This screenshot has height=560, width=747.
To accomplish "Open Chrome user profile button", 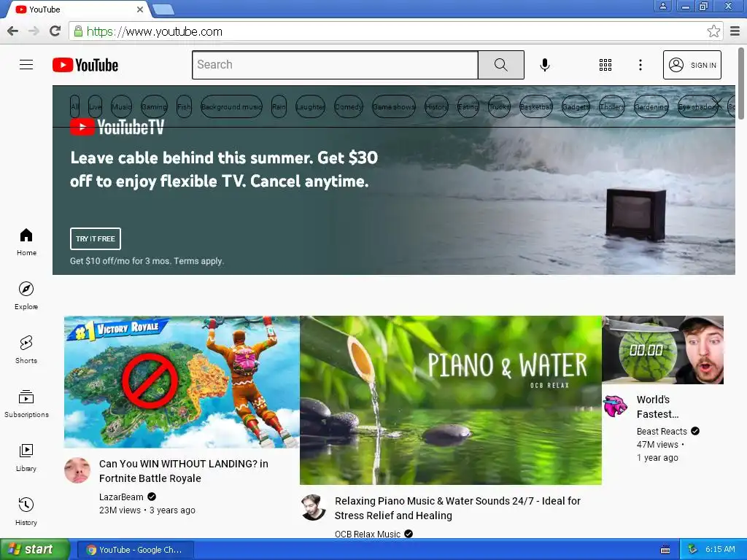I will coord(662,6).
